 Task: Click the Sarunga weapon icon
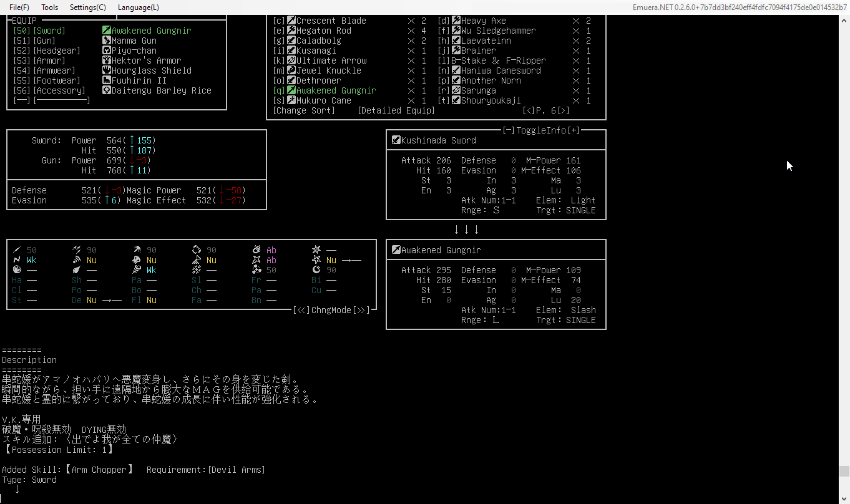456,90
